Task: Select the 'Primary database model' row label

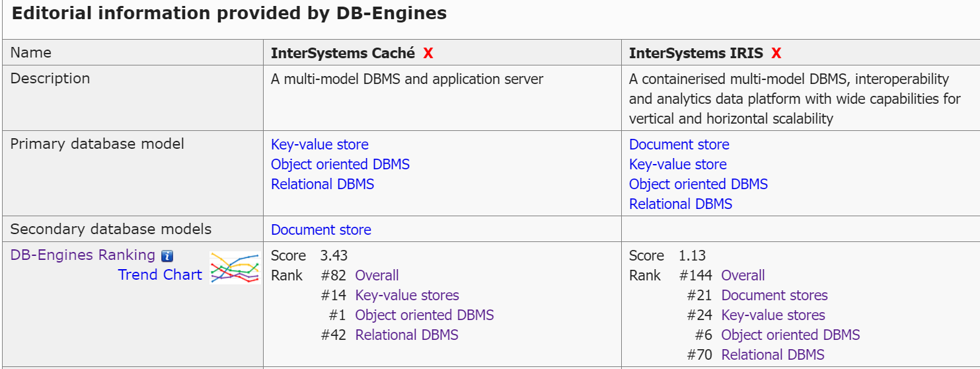Action: coord(97,144)
